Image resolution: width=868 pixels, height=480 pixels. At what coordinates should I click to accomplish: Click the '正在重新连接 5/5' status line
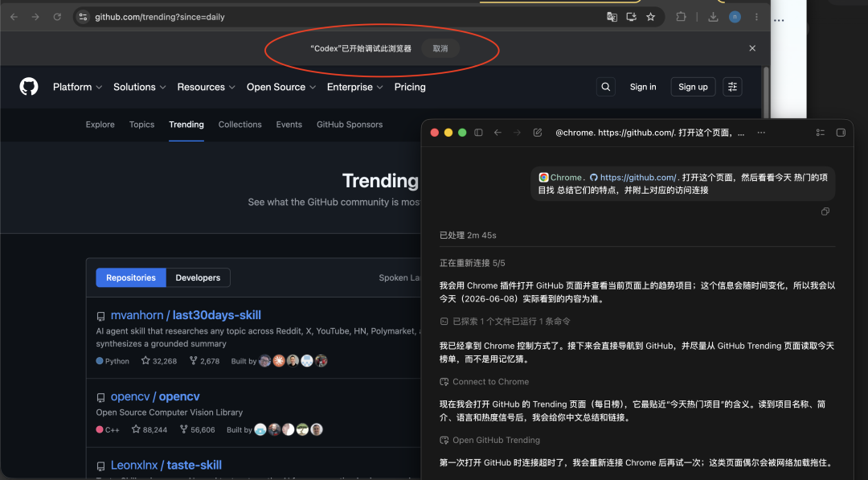coord(473,263)
